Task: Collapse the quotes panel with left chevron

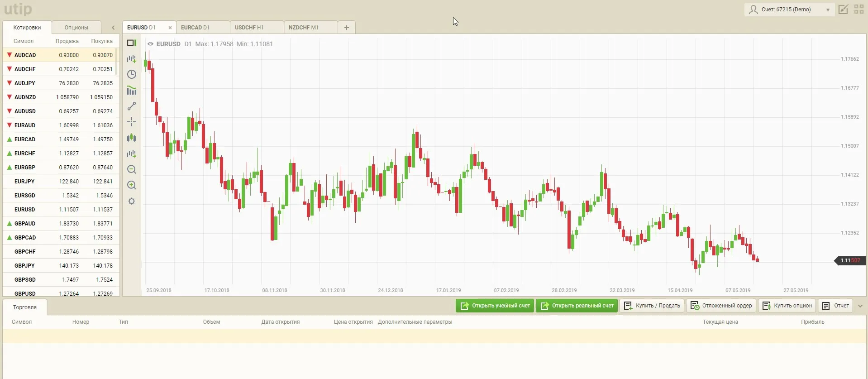Action: [113, 28]
